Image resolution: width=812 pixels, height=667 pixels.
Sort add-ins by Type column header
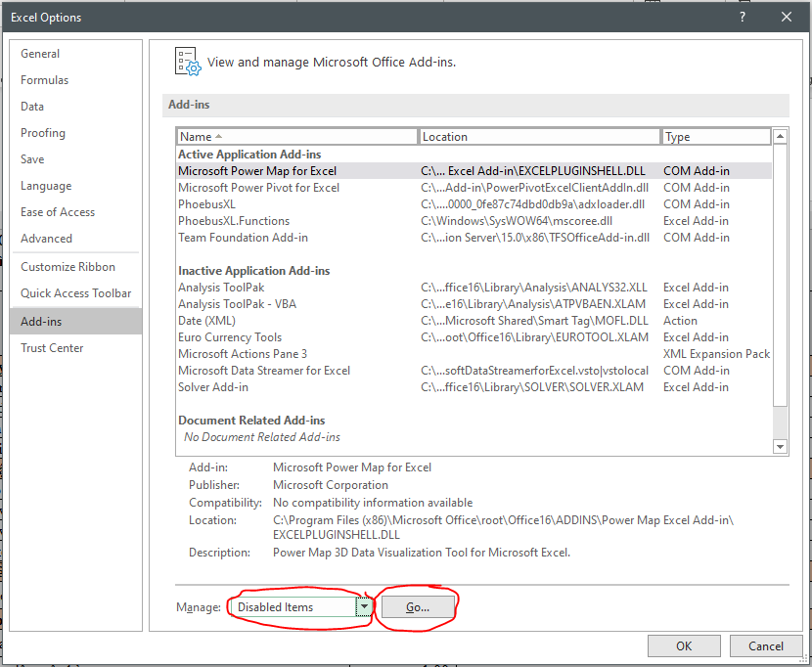coord(714,137)
